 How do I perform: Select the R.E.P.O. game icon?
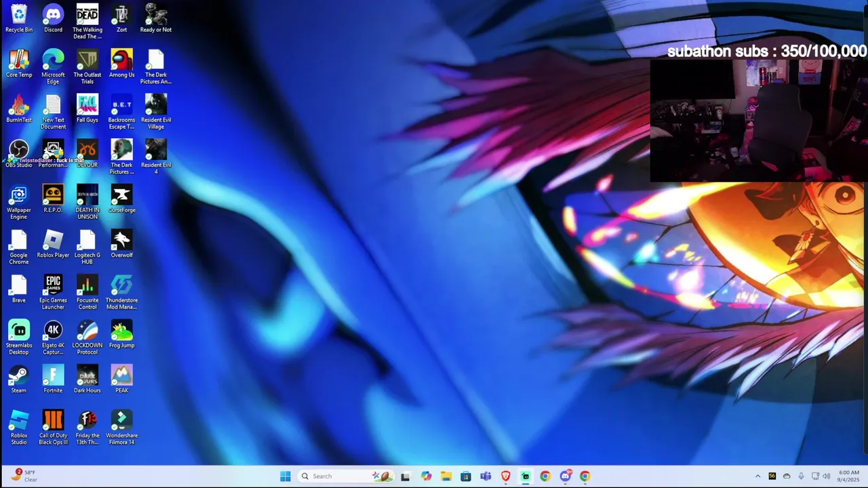pyautogui.click(x=53, y=199)
